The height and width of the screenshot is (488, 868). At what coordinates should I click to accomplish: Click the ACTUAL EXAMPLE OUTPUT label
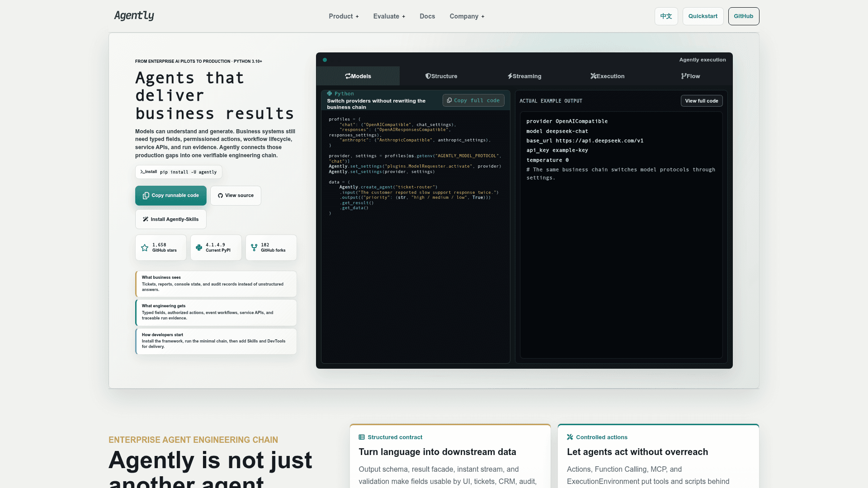click(551, 101)
